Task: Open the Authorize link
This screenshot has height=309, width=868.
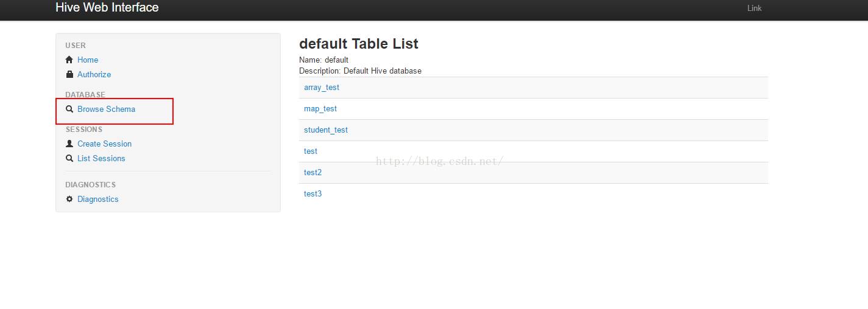Action: 94,74
